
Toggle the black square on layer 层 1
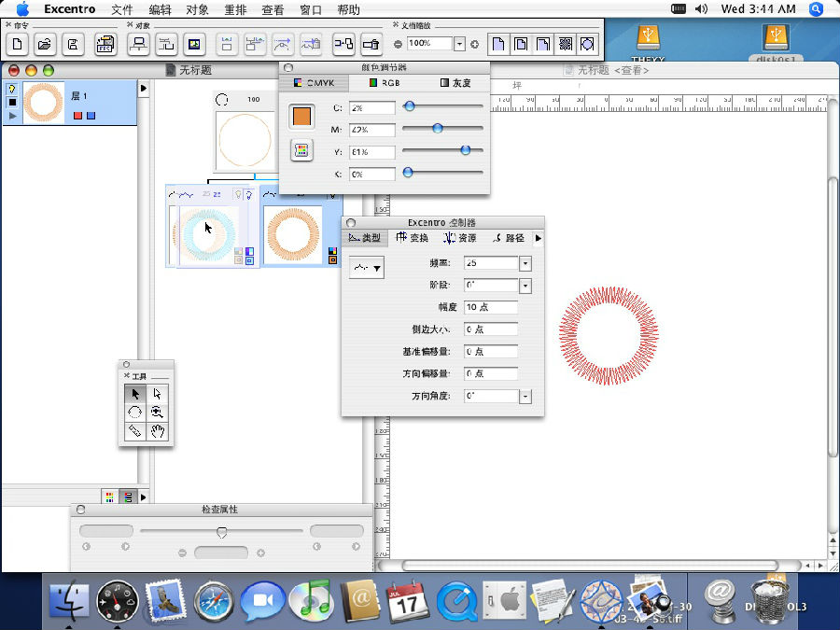[x=12, y=103]
